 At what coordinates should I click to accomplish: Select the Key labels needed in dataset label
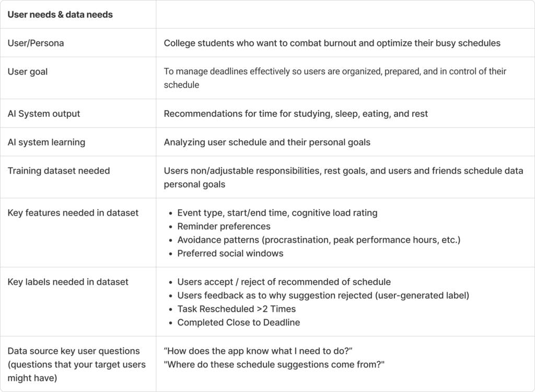point(68,282)
